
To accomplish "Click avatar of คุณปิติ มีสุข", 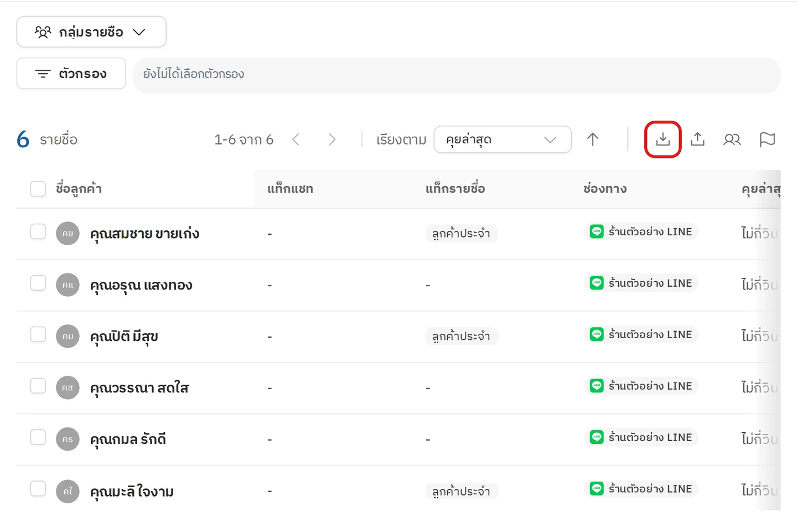I will tap(68, 337).
